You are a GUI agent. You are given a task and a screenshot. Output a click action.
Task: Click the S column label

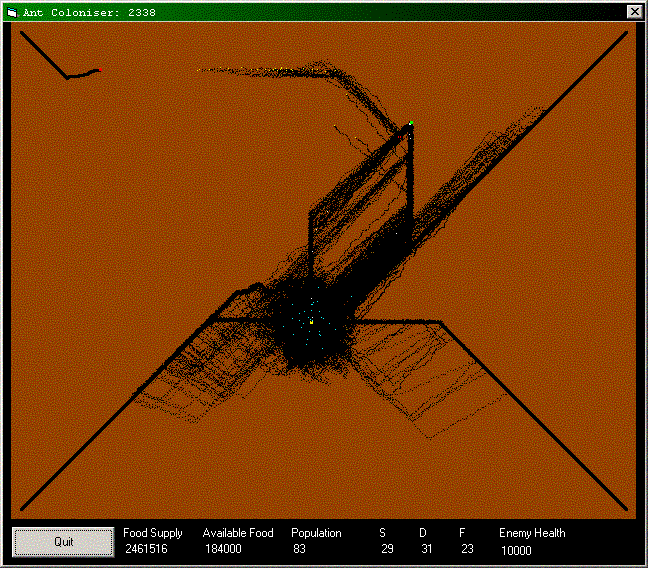pyautogui.click(x=382, y=533)
